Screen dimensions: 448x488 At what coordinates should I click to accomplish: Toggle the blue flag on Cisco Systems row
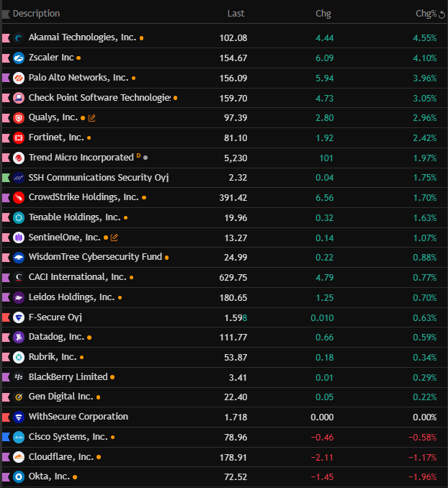[x=6, y=438]
